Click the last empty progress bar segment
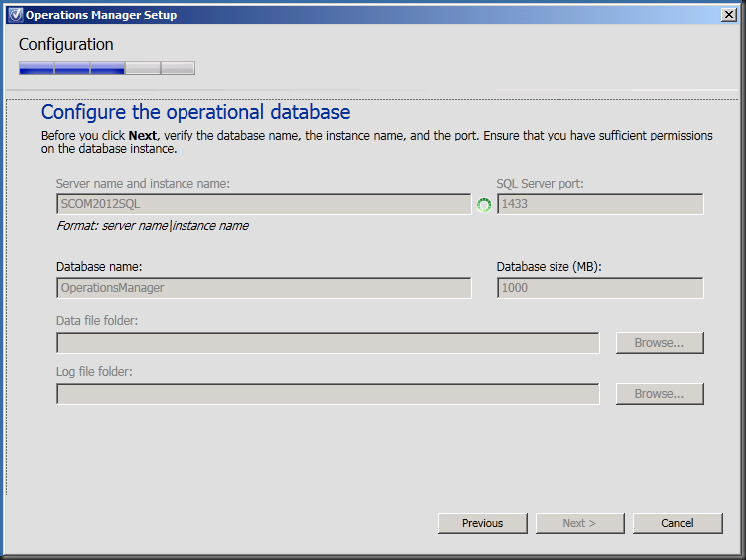 point(178,68)
